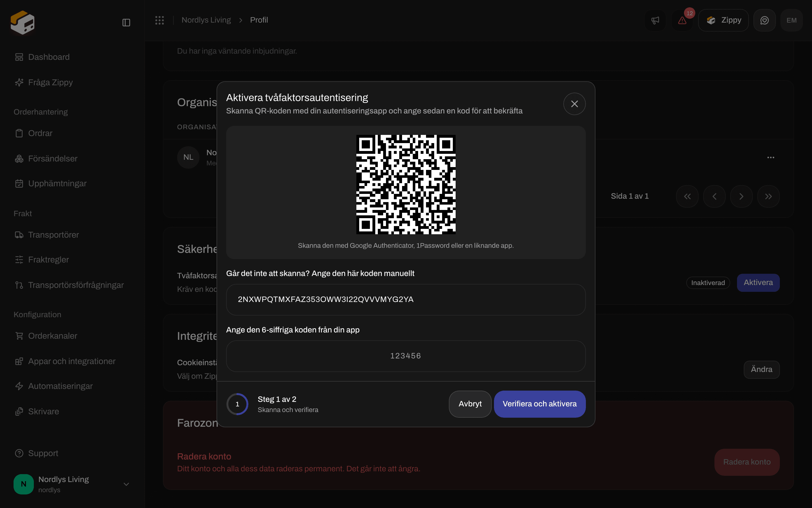Screen dimensions: 812x508
Task: Click the Upphämtningar calendar icon
Action: [x=19, y=183]
